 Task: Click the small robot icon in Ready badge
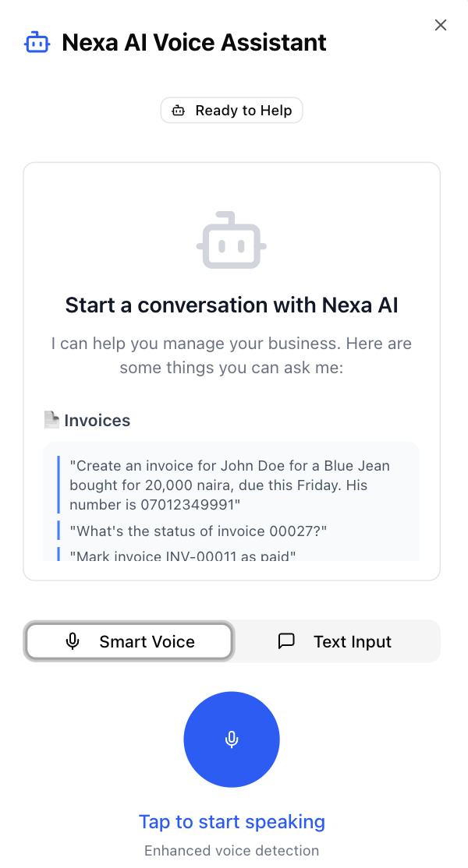(179, 111)
